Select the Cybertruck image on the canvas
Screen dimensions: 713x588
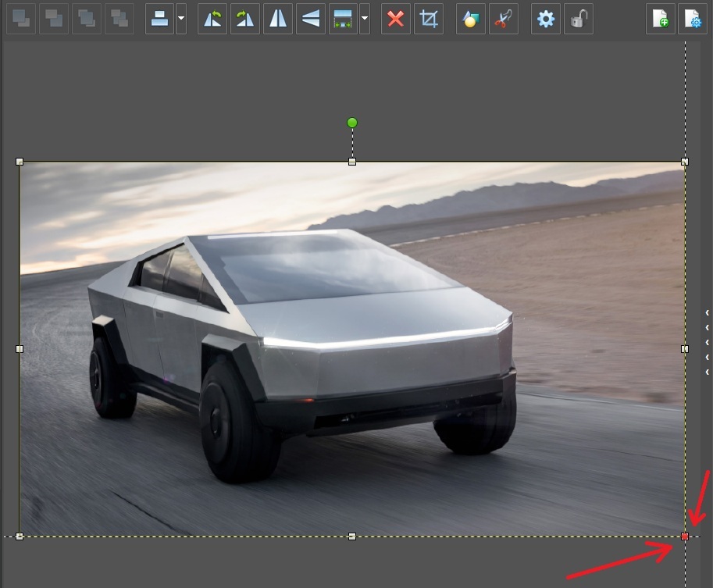(352, 349)
